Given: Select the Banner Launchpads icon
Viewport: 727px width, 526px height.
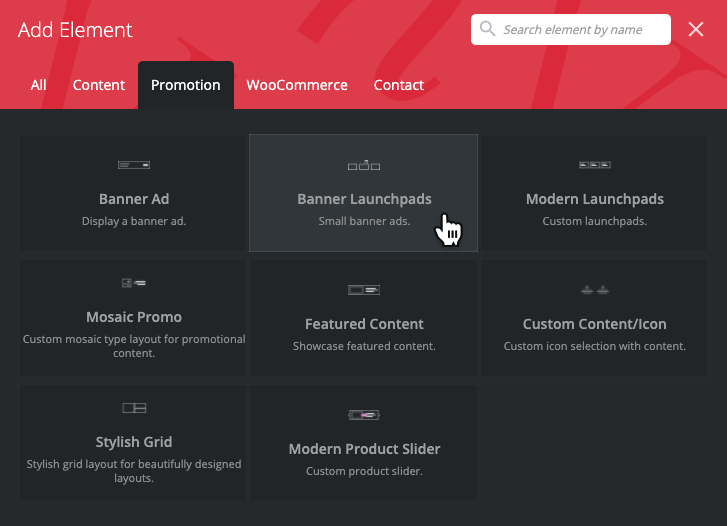Looking at the screenshot, I should (364, 164).
